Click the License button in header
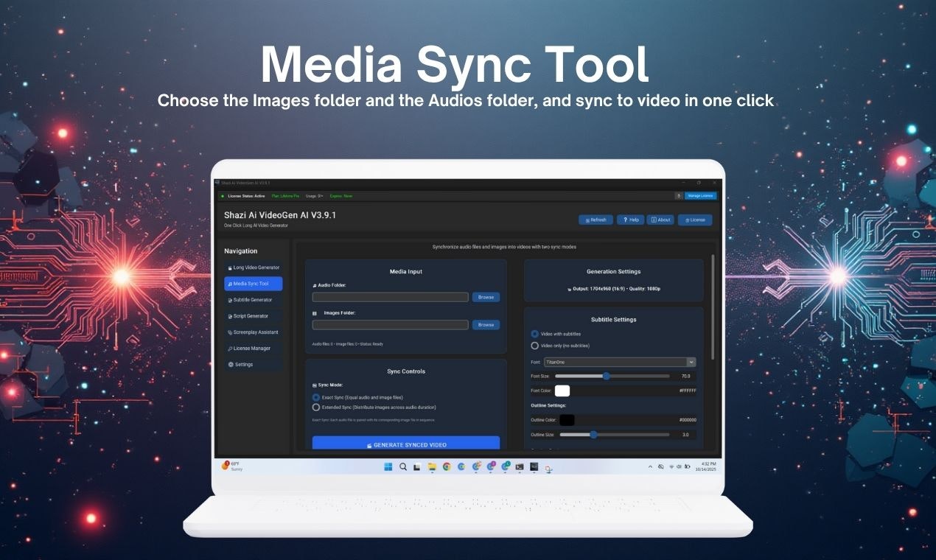This screenshot has height=560, width=936. point(694,220)
